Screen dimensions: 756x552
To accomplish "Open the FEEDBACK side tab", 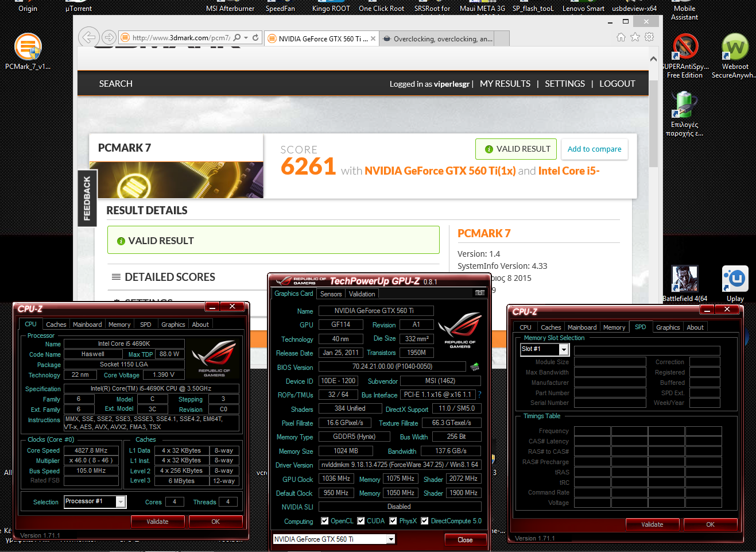I will pyautogui.click(x=87, y=198).
